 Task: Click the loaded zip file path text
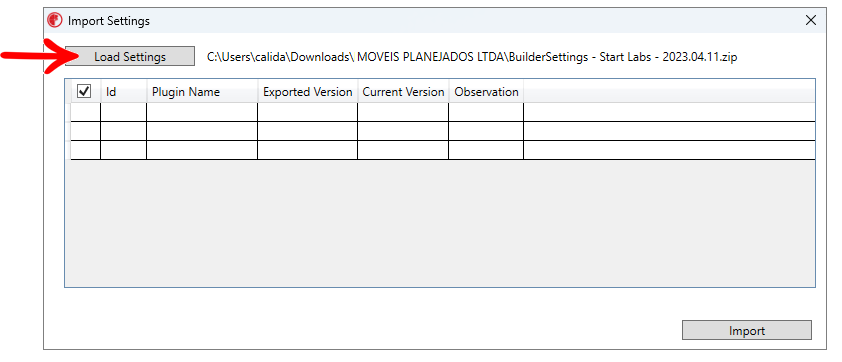472,57
